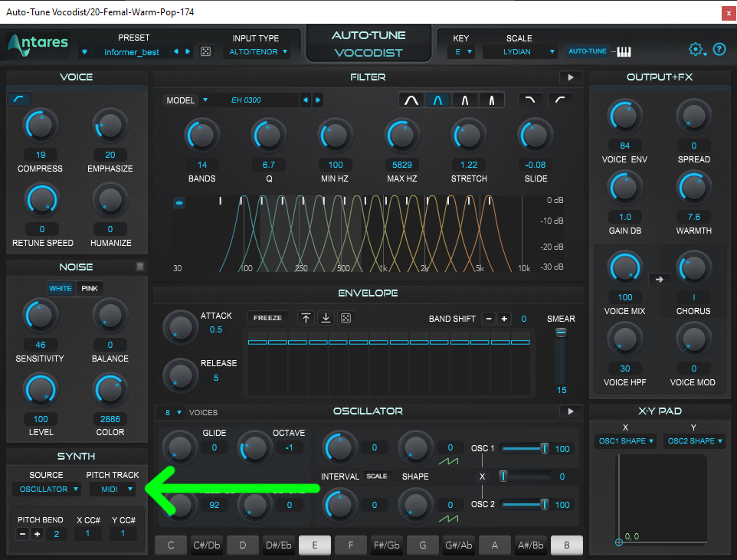This screenshot has width=737, height=560.
Task: Click the Voice Mix to Chorus arrow
Action: [658, 280]
